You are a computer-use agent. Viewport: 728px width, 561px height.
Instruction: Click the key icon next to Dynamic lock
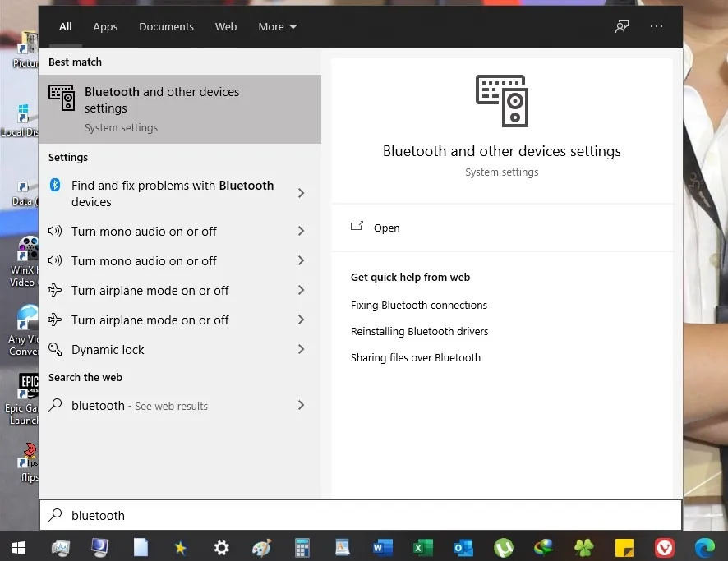point(54,349)
